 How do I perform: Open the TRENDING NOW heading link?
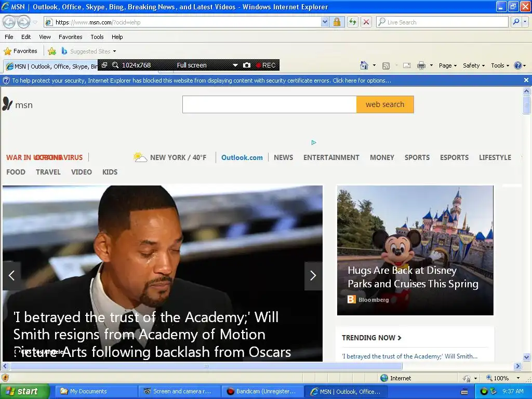point(371,338)
